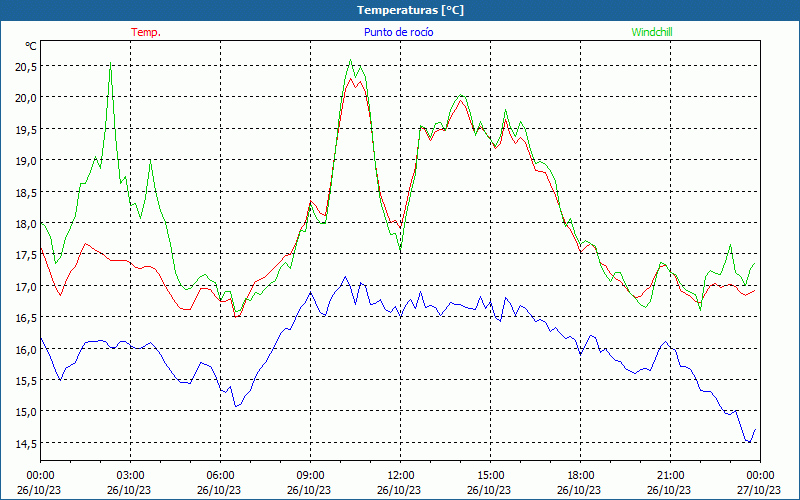
Task: Click the 16,5 y-axis value
Action: [x=26, y=317]
